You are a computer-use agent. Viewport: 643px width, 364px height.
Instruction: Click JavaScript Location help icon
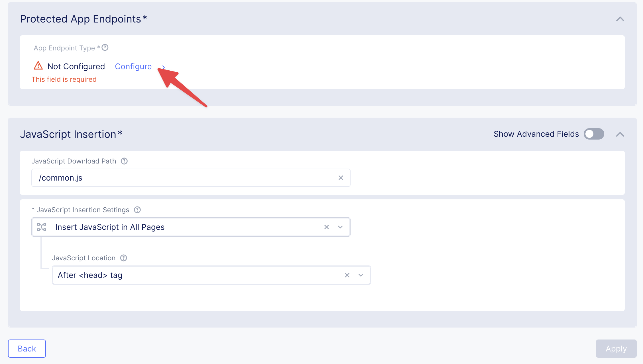123,258
